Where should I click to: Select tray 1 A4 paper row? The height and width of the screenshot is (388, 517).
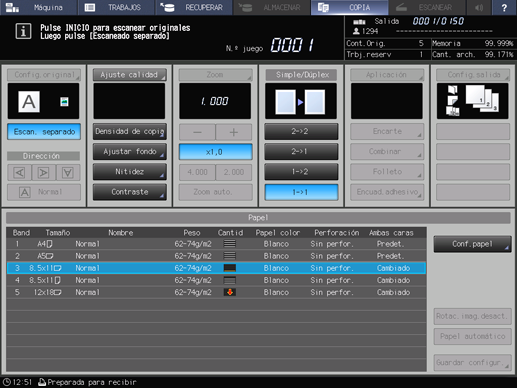coord(216,244)
